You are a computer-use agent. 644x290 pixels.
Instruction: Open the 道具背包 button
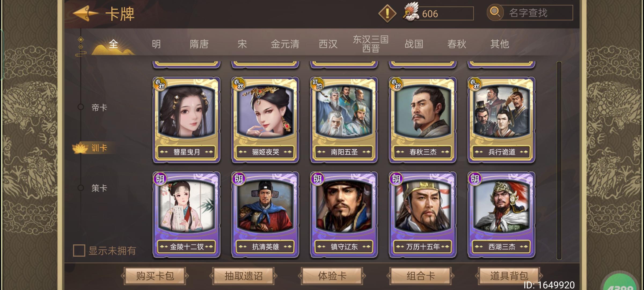click(x=509, y=276)
